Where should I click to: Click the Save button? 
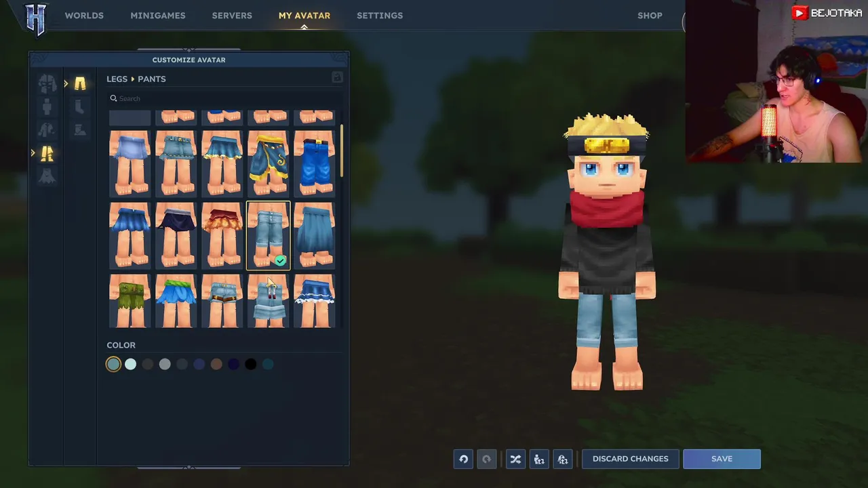coord(722,459)
